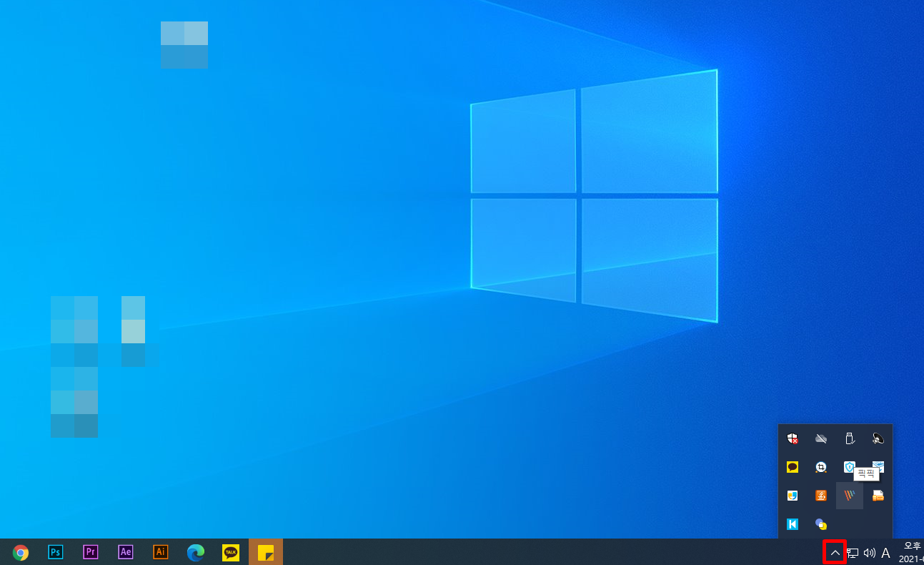
Task: Click the blue K tray icon
Action: (793, 524)
